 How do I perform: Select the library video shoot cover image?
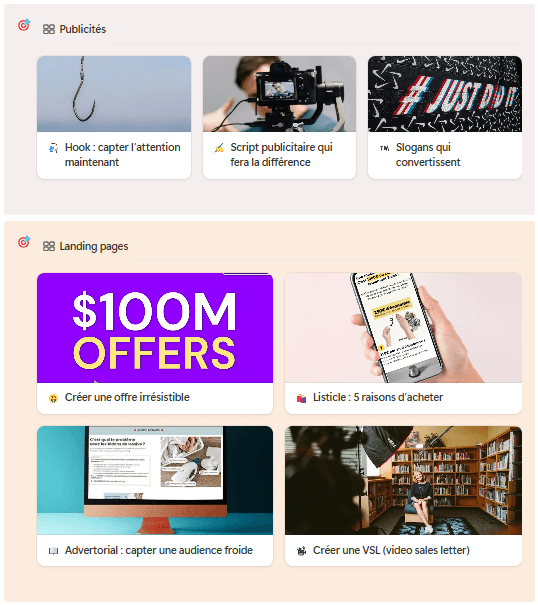[x=403, y=480]
